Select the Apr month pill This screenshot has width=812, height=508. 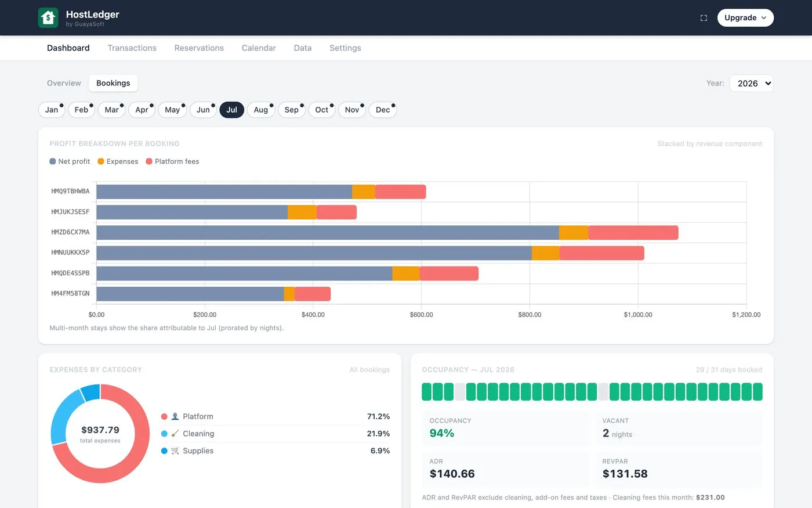(142, 110)
